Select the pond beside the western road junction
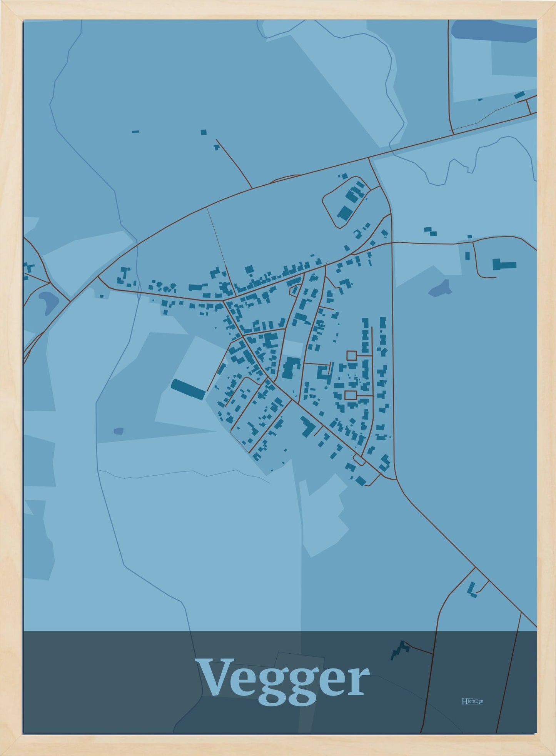Viewport: 556px width, 756px height. pyautogui.click(x=47, y=301)
